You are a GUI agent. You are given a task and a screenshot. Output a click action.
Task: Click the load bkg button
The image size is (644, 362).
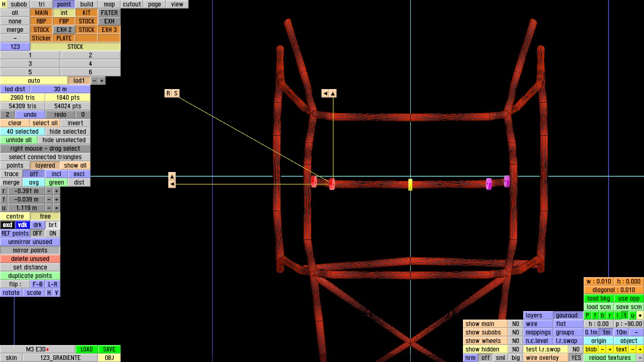(x=599, y=298)
